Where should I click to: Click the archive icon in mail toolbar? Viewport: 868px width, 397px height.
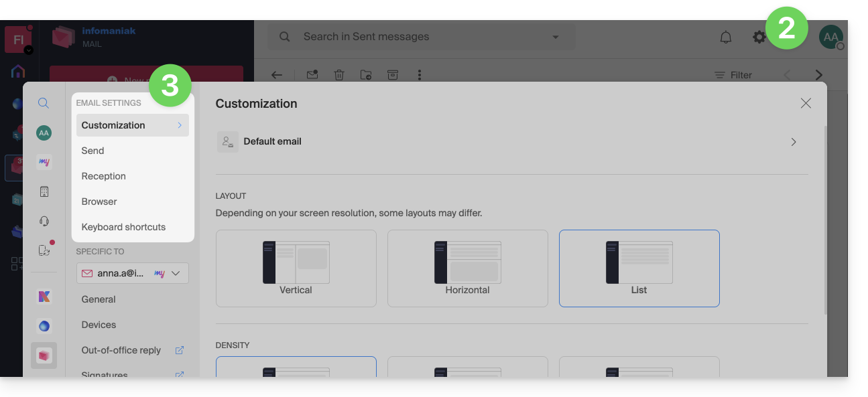[393, 75]
